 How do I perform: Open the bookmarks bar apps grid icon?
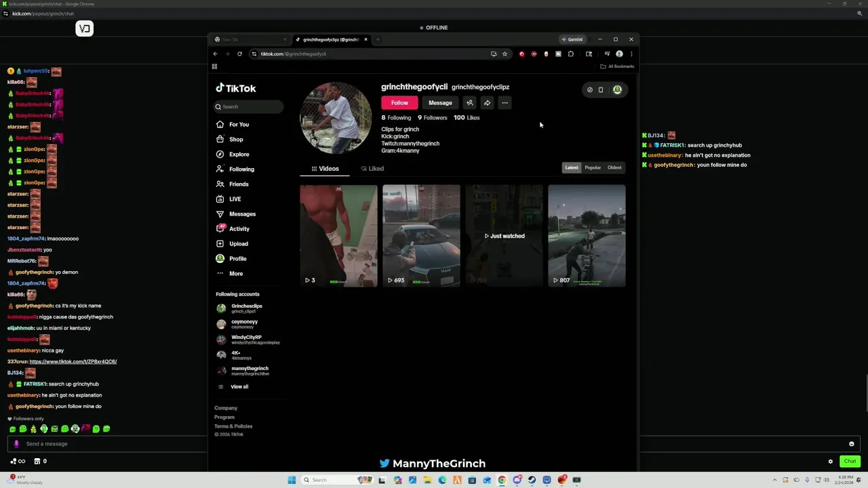point(214,66)
